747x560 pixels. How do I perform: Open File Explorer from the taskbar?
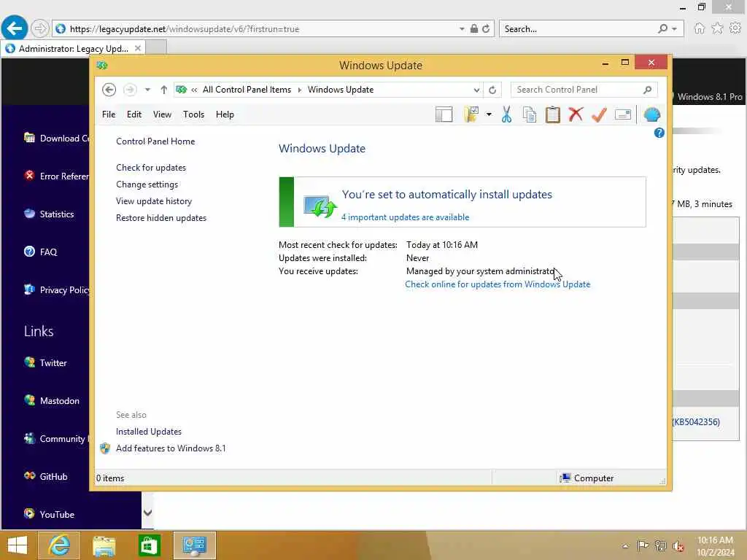pyautogui.click(x=104, y=545)
